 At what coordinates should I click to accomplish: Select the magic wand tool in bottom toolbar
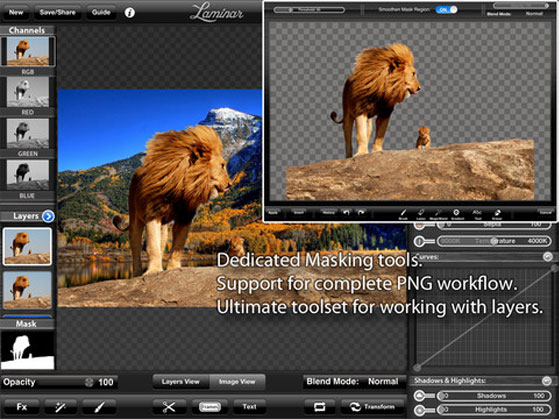(x=60, y=406)
